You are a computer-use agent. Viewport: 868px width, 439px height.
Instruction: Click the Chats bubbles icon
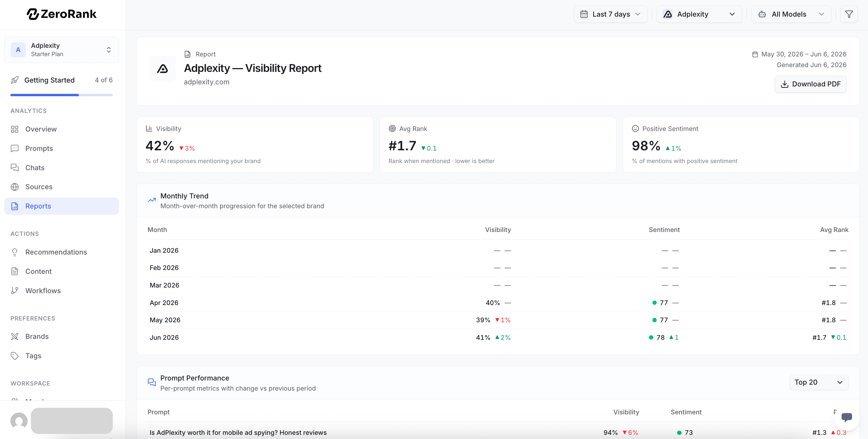[x=15, y=168]
